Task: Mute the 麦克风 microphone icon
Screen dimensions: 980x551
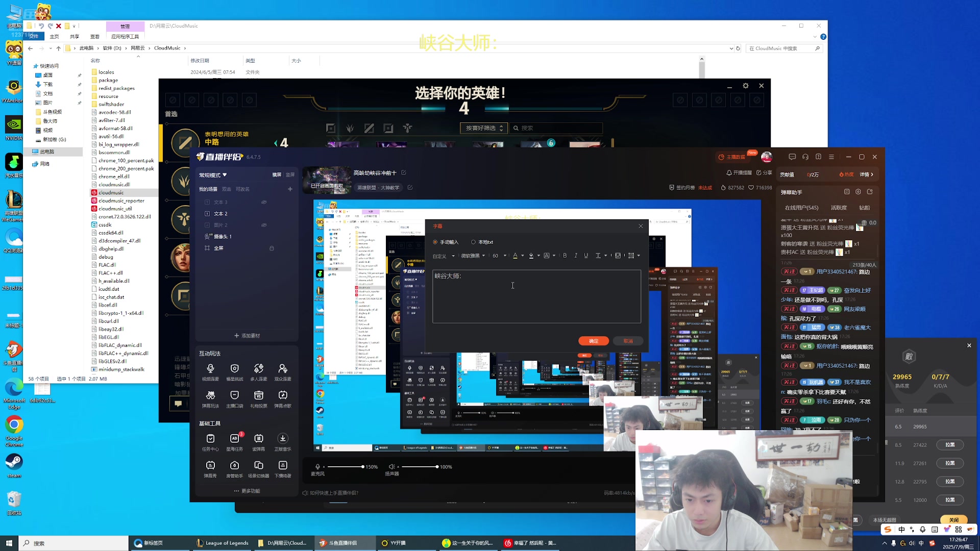Action: click(x=317, y=467)
